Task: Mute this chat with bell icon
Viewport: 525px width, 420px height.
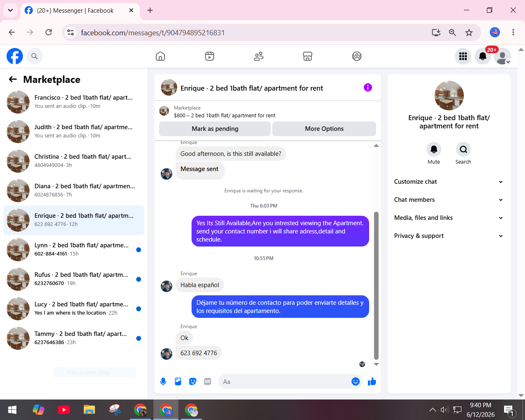Action: pos(434,149)
